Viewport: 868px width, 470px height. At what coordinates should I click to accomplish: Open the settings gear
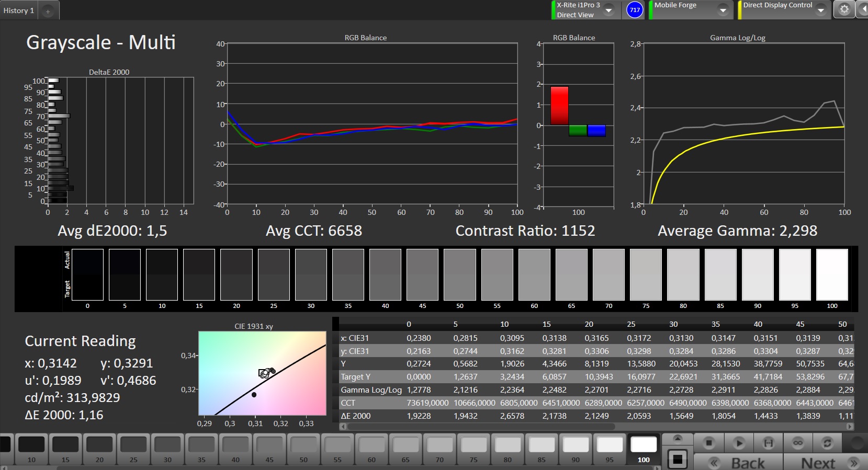[x=844, y=9]
